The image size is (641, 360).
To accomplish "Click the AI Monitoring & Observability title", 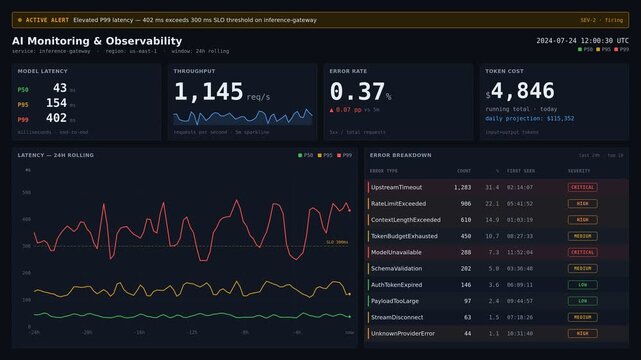I will pos(97,41).
